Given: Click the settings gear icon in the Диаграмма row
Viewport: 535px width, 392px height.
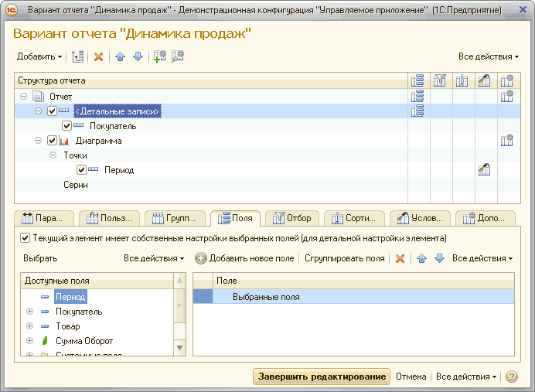Looking at the screenshot, I should pos(507,141).
